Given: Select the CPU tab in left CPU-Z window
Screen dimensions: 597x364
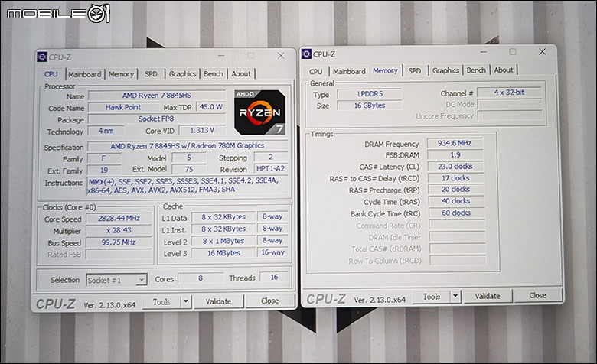Looking at the screenshot, I should (x=51, y=74).
